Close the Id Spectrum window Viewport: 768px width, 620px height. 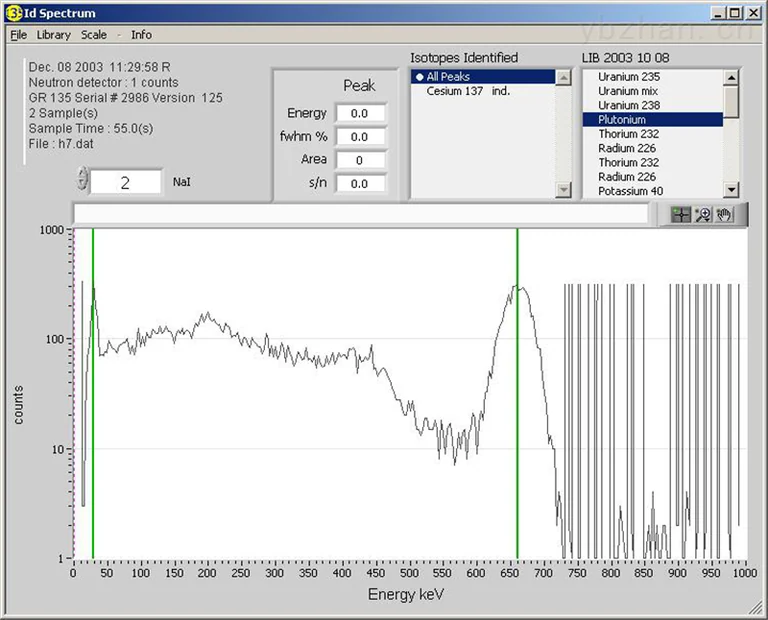[x=753, y=13]
